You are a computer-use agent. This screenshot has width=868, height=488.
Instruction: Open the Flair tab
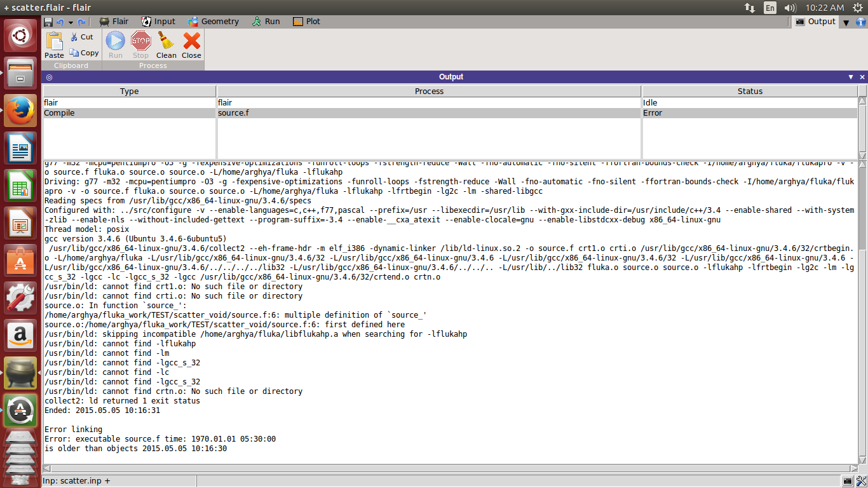113,21
